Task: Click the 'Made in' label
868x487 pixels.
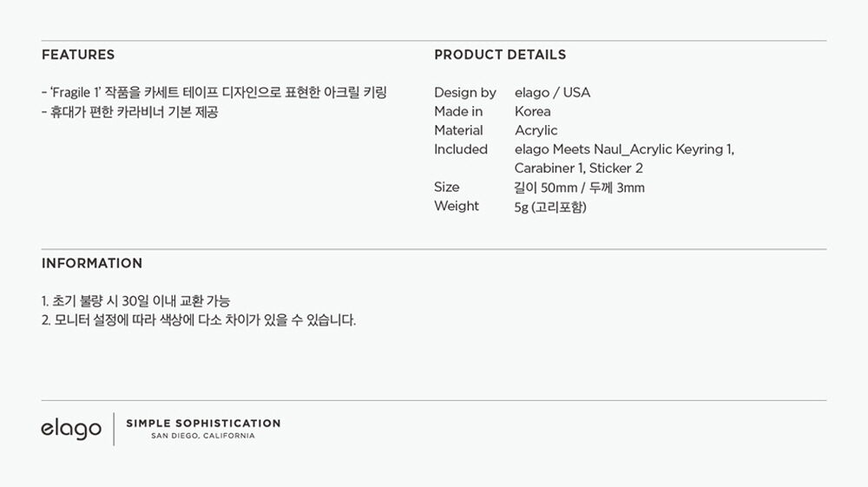Action: tap(458, 111)
